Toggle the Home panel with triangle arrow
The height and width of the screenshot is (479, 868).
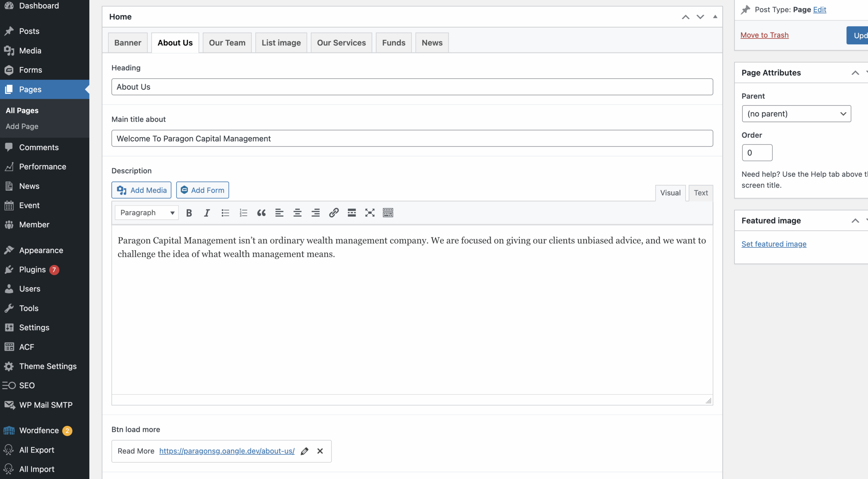pos(715,17)
